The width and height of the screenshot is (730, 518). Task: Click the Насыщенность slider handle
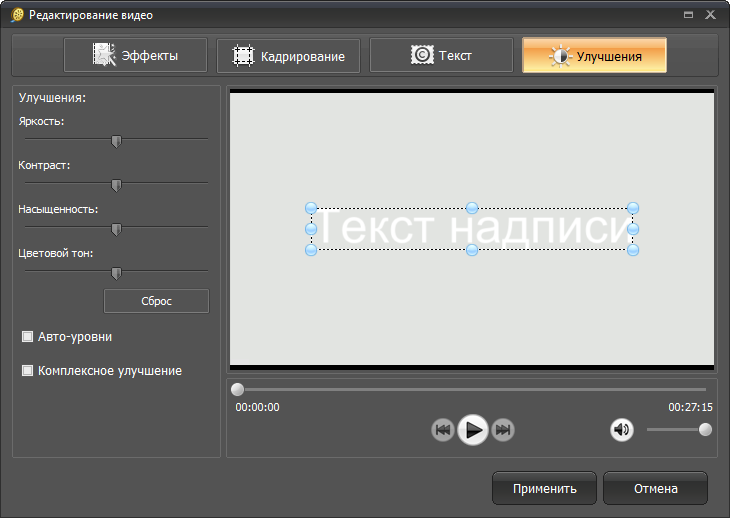coord(116,229)
